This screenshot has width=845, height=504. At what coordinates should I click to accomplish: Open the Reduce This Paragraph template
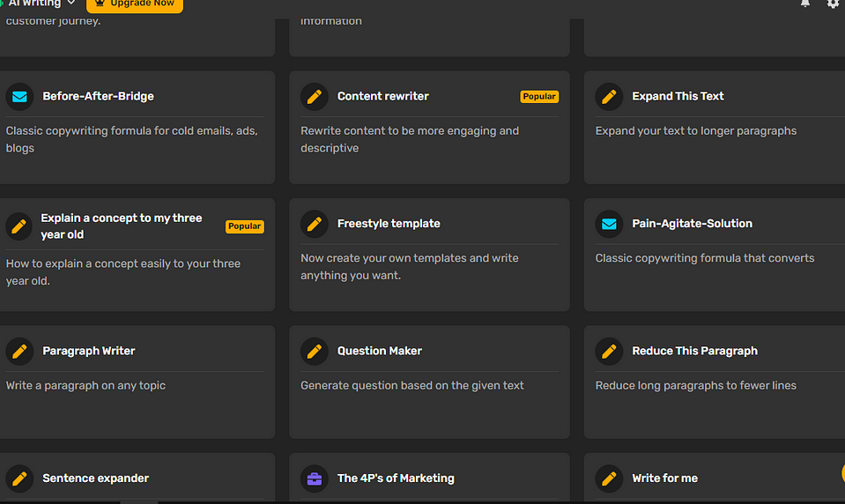tap(694, 351)
